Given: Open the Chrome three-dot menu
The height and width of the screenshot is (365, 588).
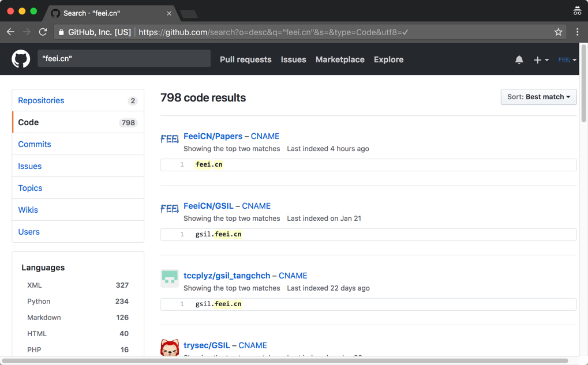Looking at the screenshot, I should [x=577, y=32].
